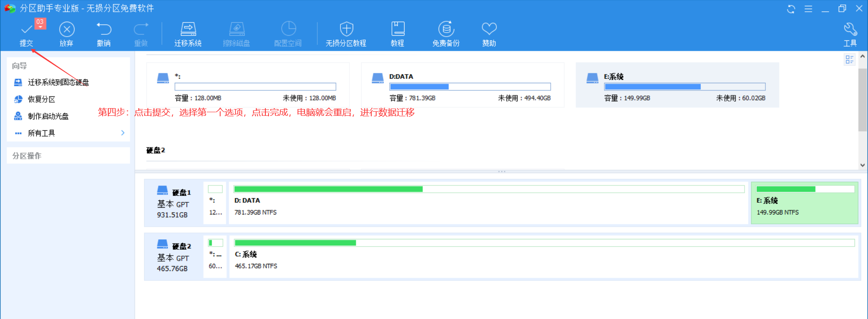The width and height of the screenshot is (868, 319).
Task: Click the 制作启动光盘 item icon
Action: [18, 116]
